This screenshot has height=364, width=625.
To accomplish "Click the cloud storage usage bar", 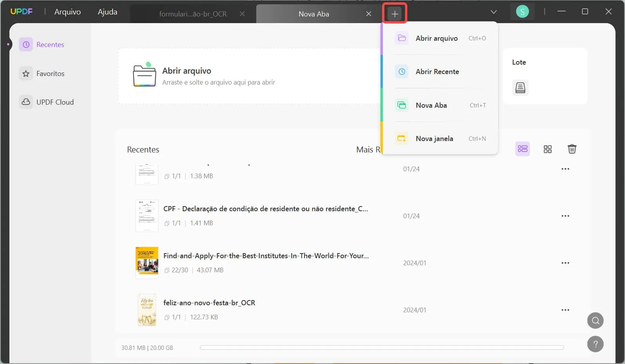I will pyautogui.click(x=382, y=348).
